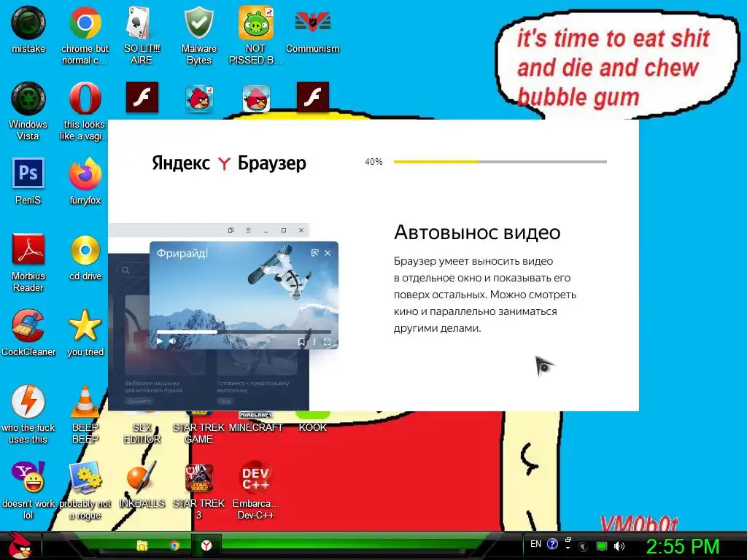The image size is (747, 560).
Task: Click the Angry Birds start button
Action: 20,545
